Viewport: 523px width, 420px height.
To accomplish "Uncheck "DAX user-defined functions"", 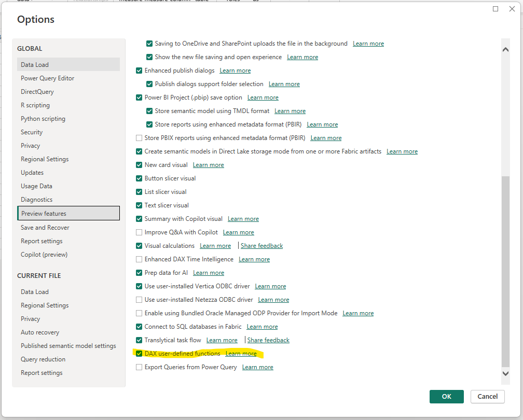I will (139, 353).
